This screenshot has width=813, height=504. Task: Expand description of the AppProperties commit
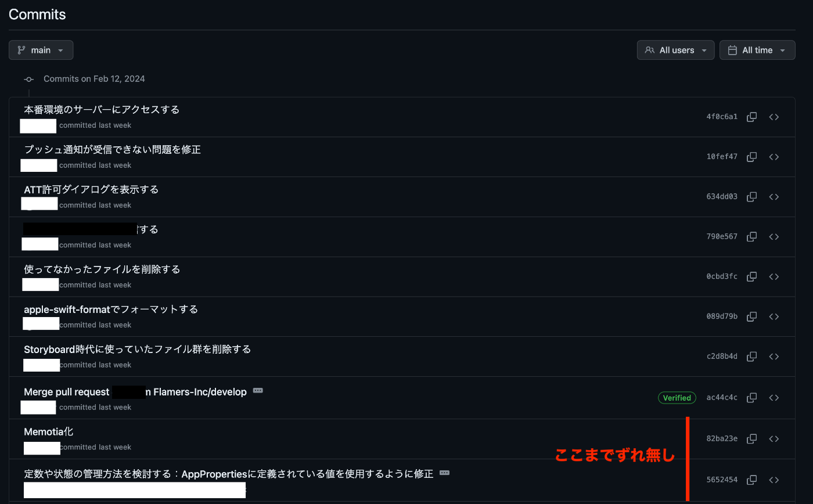444,473
